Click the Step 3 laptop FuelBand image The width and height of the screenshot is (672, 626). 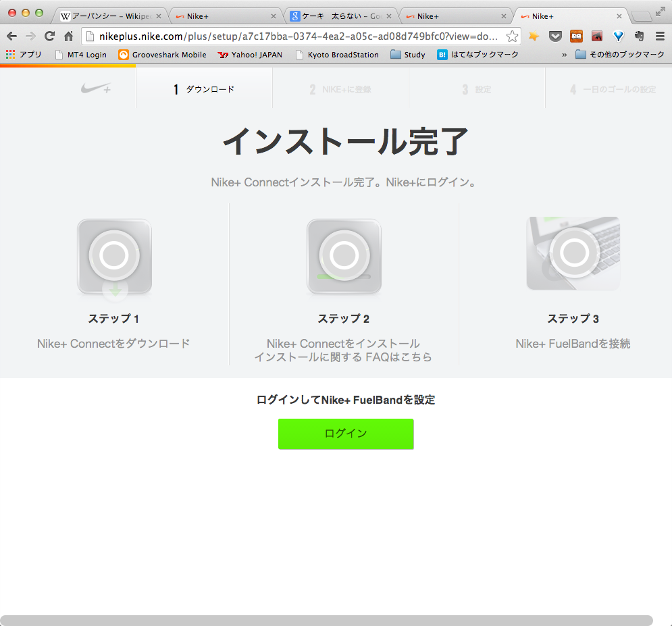coord(573,253)
